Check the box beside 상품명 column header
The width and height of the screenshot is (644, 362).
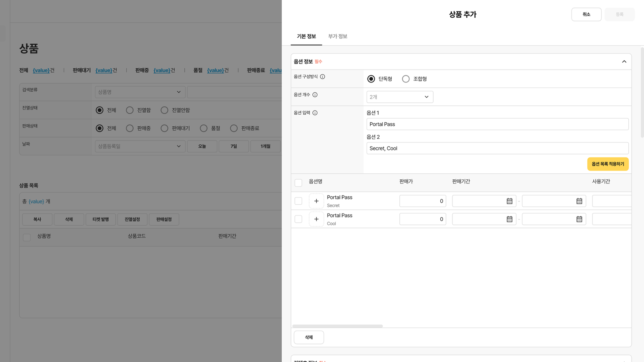27,237
